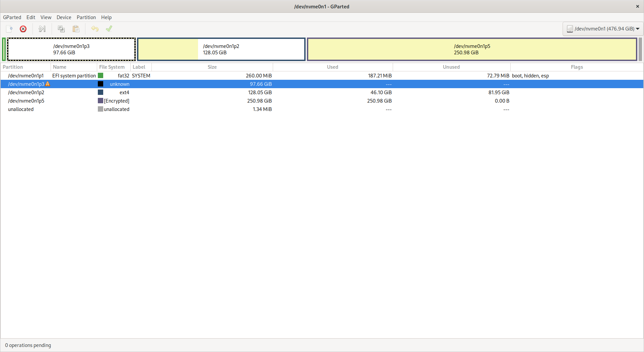Screen dimensions: 644x352
Task: Select the nvme0n1p3 block in disk map
Action: tap(71, 49)
